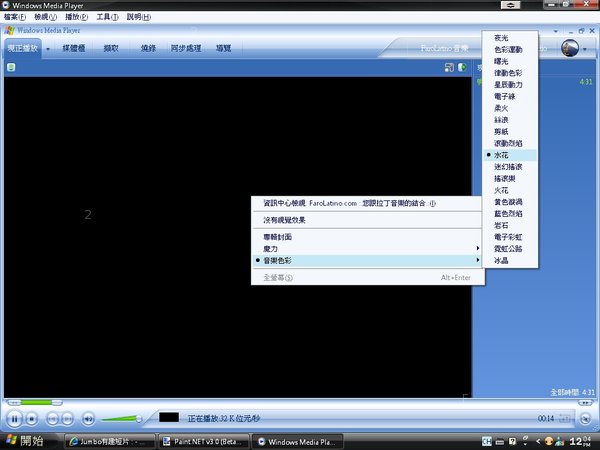The height and width of the screenshot is (450, 600).
Task: Expand the online store dropdown arrow
Action: 585,49
